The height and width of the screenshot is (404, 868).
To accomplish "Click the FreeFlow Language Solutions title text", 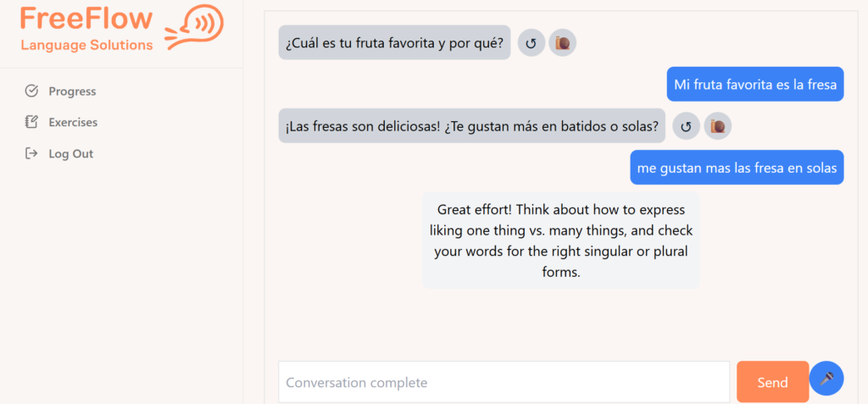I will 86,30.
